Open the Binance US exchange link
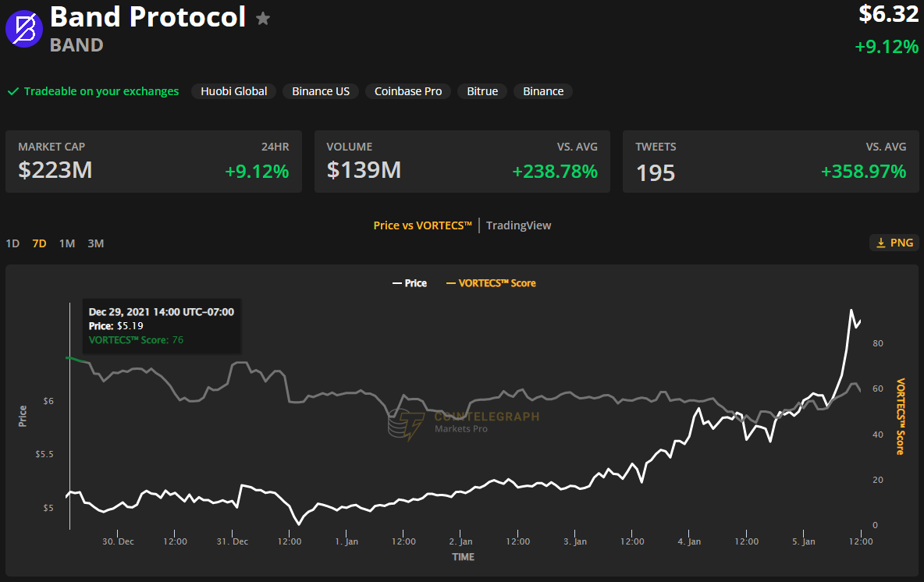This screenshot has width=924, height=582. [321, 91]
